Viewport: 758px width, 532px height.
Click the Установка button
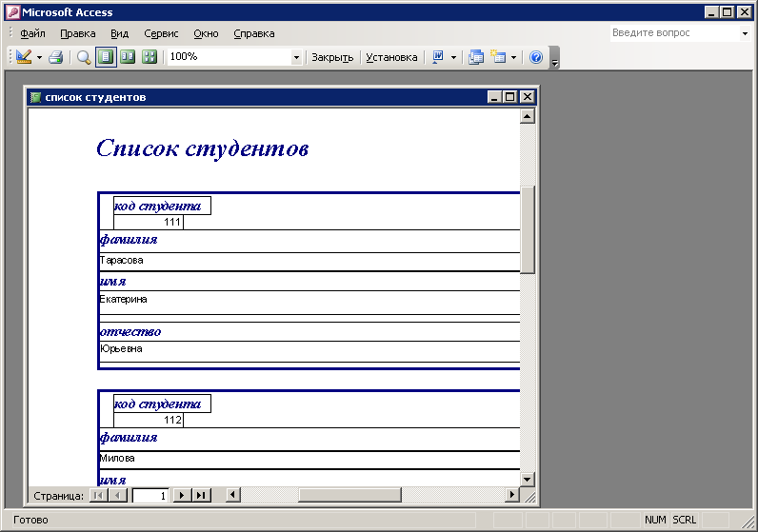[391, 57]
